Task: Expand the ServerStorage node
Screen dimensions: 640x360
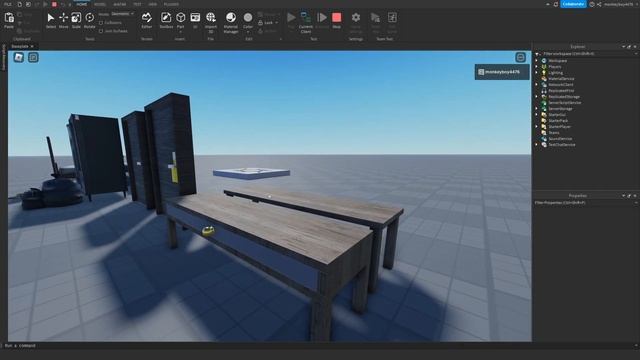Action: click(x=537, y=109)
